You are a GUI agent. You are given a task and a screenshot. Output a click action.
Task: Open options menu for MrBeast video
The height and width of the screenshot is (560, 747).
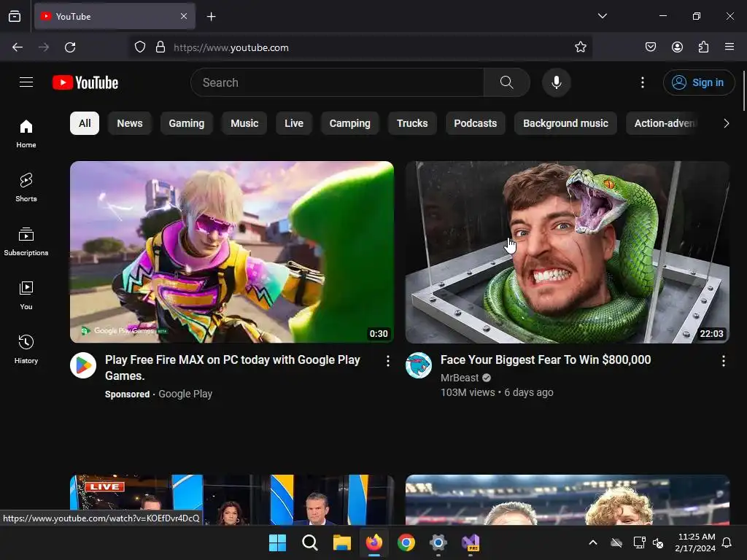coord(723,362)
